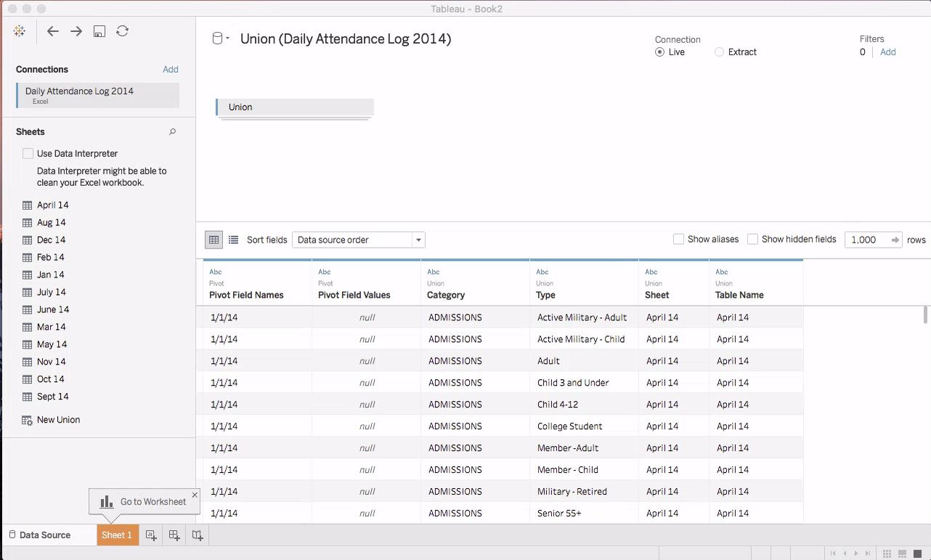Select the Mar 14 sheet

(52, 328)
